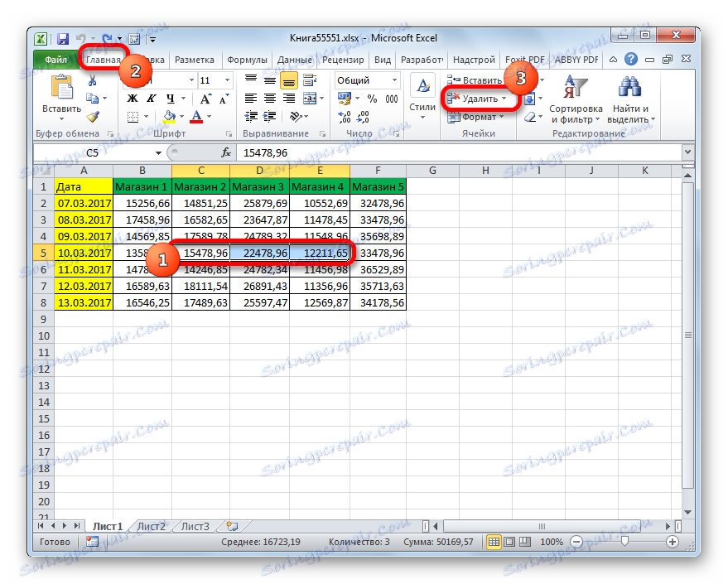Zoom in with the plus button
728x584 pixels.
[672, 541]
